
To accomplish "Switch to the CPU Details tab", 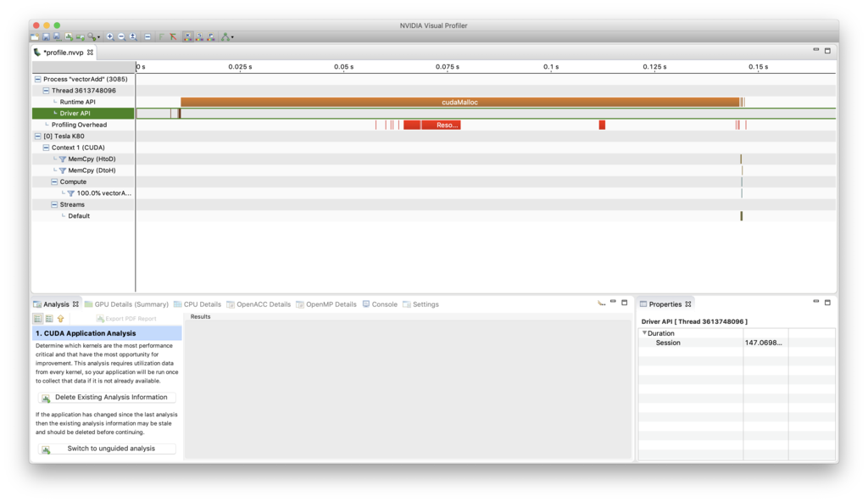I will (x=198, y=304).
